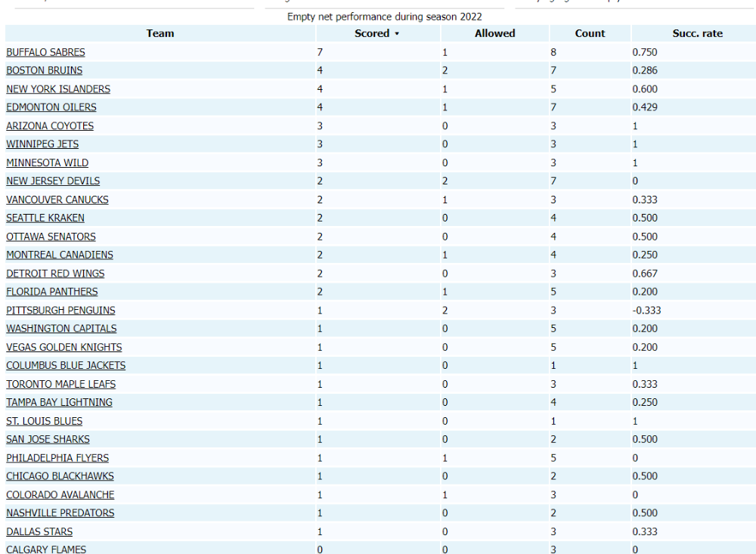This screenshot has height=554, width=756.
Task: Open the Vegas Golden Knights link
Action: [x=64, y=347]
